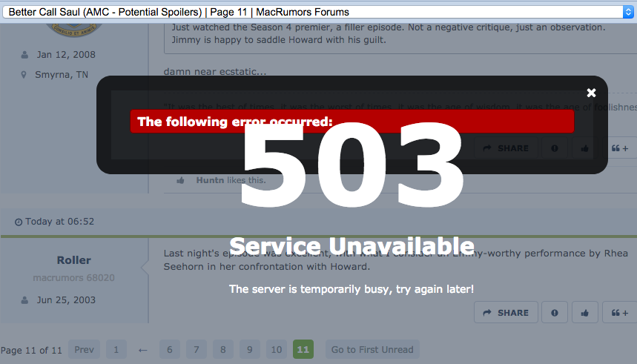The image size is (637, 364).
Task: Click the Share button on the upper post
Action: tap(506, 148)
